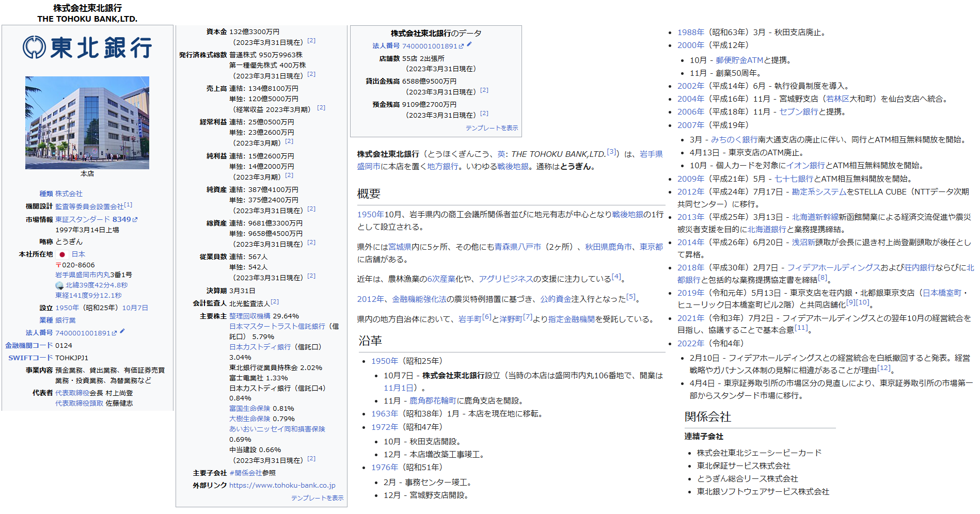The height and width of the screenshot is (514, 980).
Task: Click テンプレートを表示 under the main infobox
Action: pyautogui.click(x=317, y=498)
